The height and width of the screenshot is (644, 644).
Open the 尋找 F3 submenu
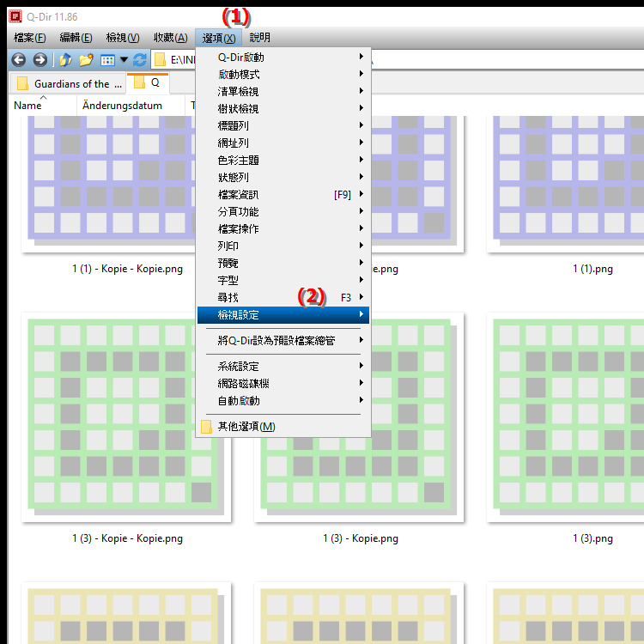pyautogui.click(x=283, y=298)
